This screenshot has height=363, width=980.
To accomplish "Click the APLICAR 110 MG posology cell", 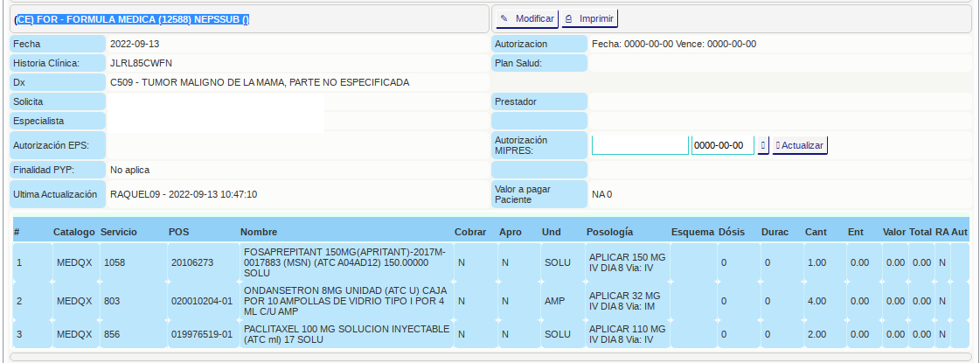I will coord(627,334).
